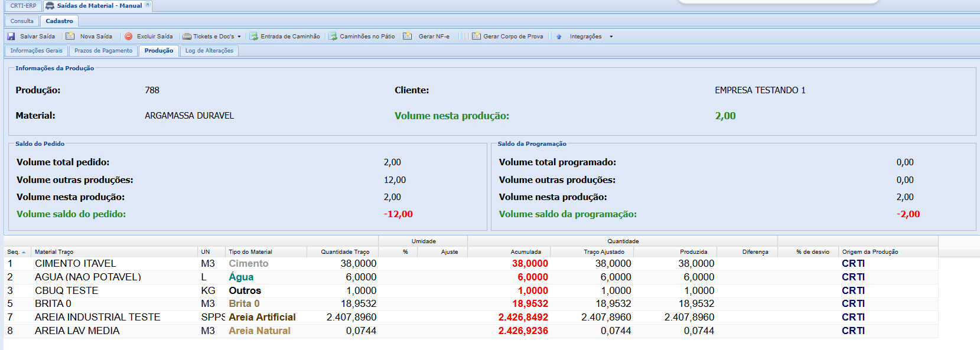This screenshot has height=350, width=980.
Task: Select the AREIA LAV MEDIA row
Action: coord(471,331)
